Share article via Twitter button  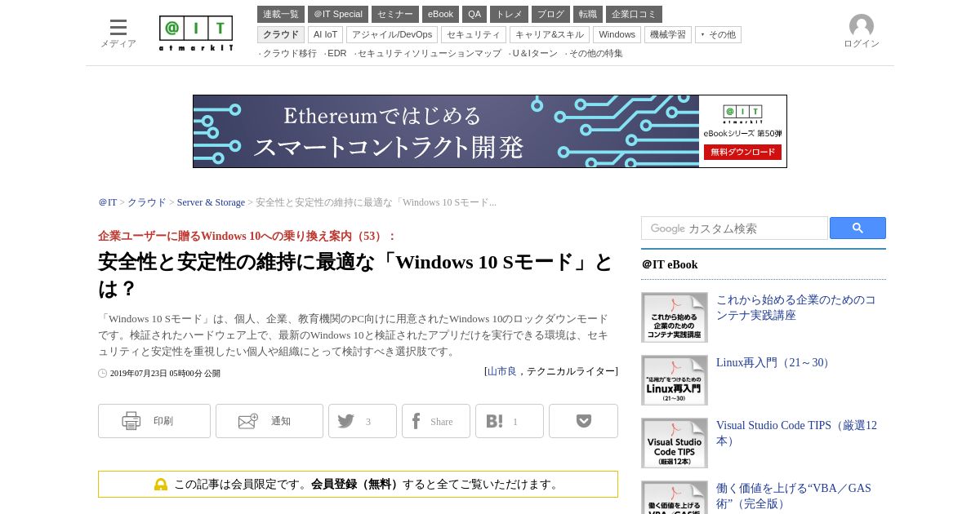tap(363, 421)
